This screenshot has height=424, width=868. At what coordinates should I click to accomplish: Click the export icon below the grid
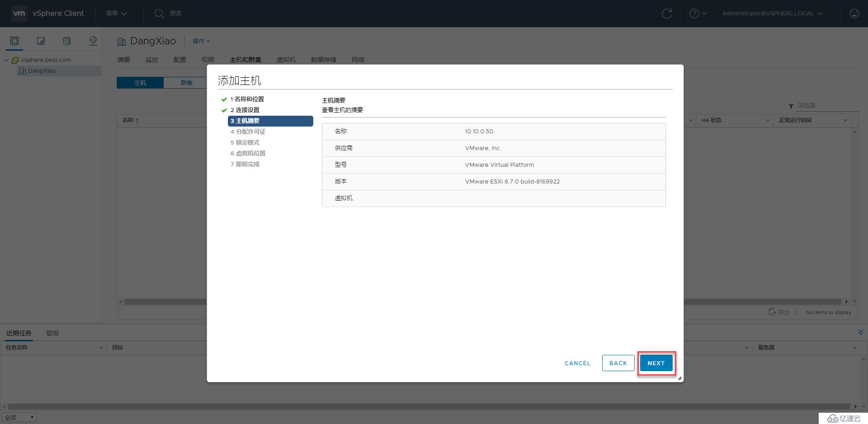[772, 312]
